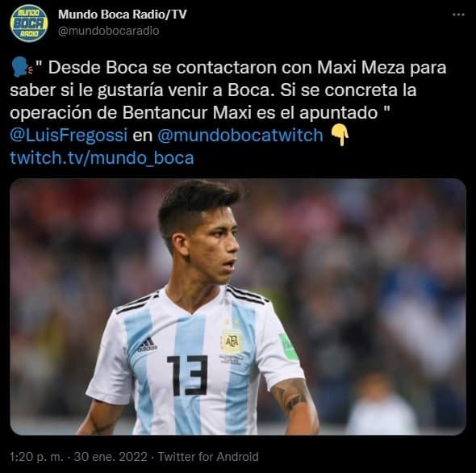Open the Mundo Boca Radio/TV display name
This screenshot has width=476, height=473.
(123, 15)
